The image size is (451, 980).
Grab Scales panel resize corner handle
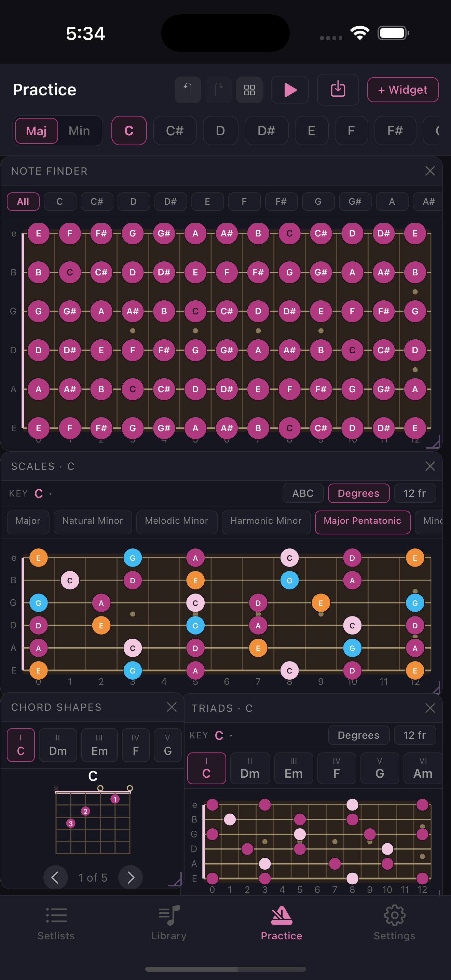tap(436, 688)
